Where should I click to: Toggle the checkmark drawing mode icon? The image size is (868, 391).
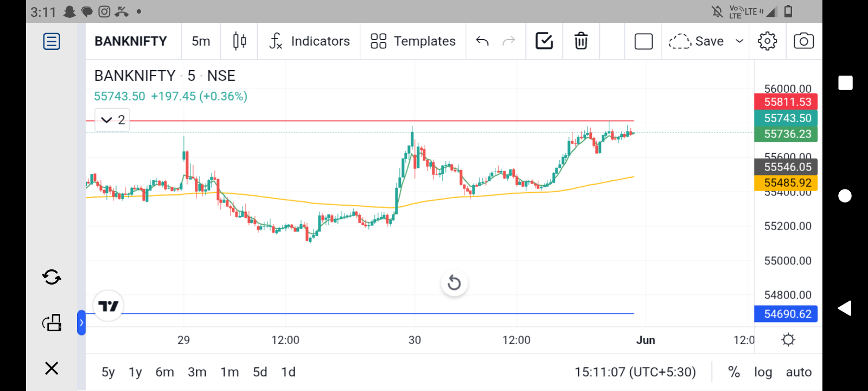click(x=544, y=41)
